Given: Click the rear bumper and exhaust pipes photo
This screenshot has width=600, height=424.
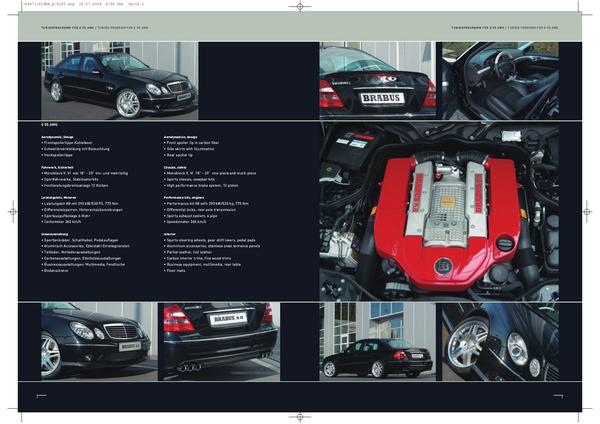Looking at the screenshot, I should click(x=222, y=341).
